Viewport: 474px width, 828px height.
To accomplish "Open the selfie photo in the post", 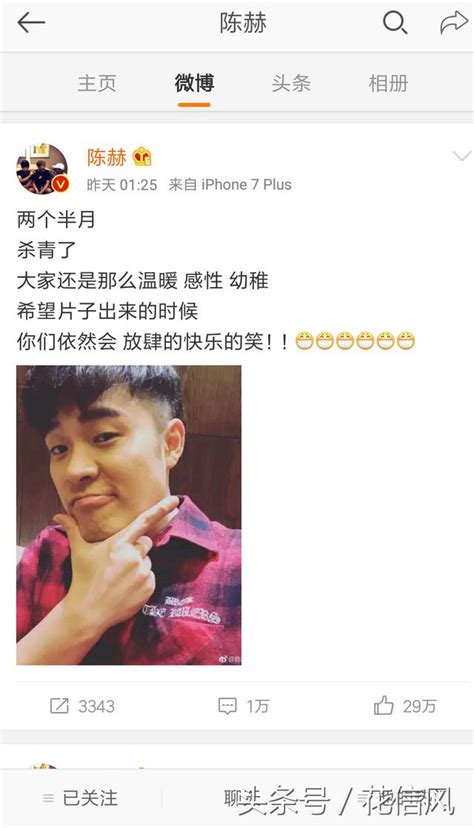I will coord(129,515).
